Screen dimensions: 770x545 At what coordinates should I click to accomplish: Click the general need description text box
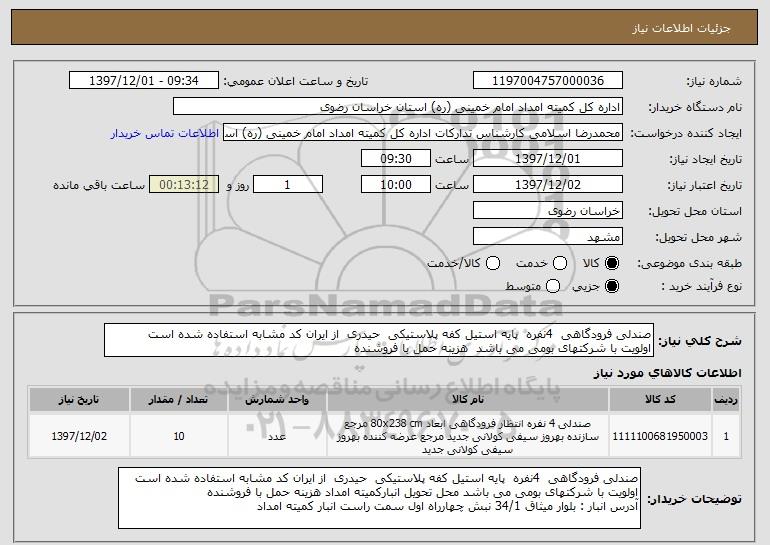pyautogui.click(x=379, y=340)
